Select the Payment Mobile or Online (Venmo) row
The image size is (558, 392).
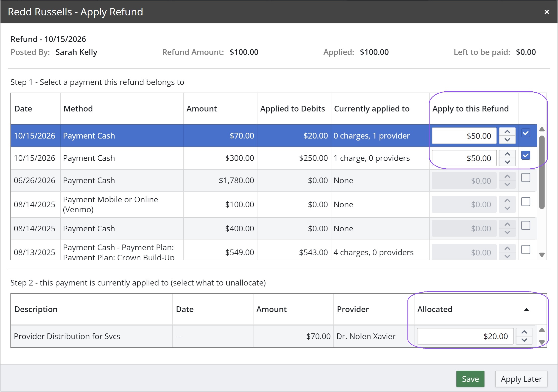[x=274, y=205]
